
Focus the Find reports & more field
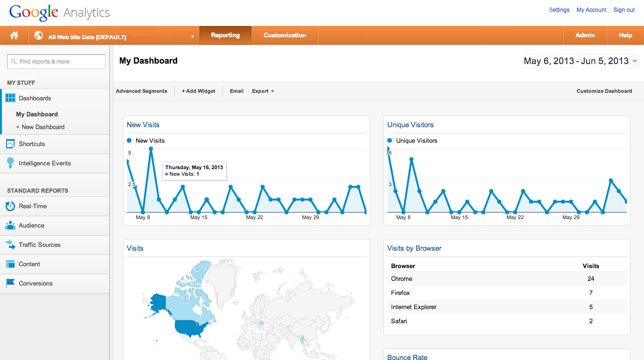[56, 62]
